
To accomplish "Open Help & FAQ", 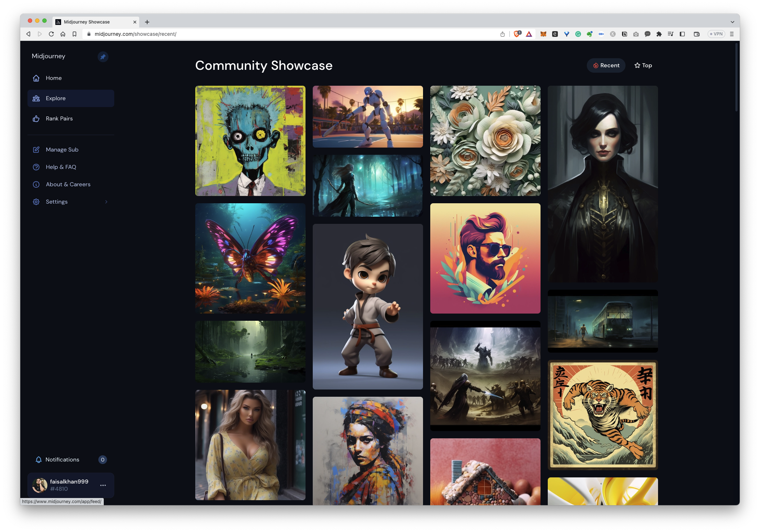I will coord(61,167).
